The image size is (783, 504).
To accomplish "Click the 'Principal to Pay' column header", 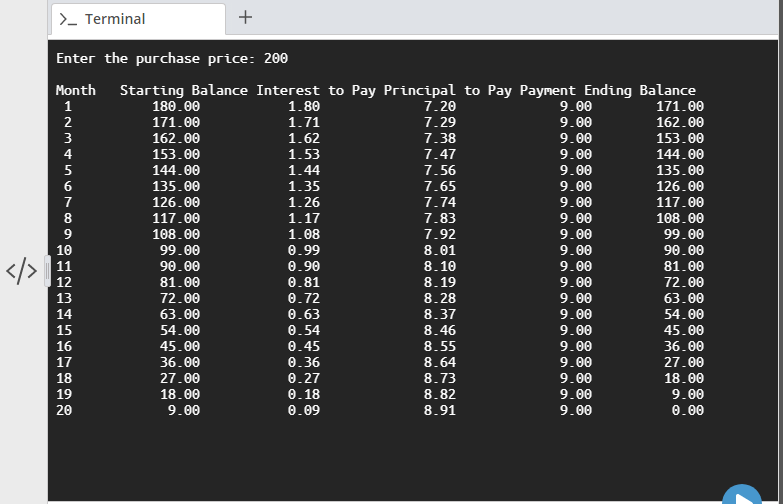I will pos(447,90).
